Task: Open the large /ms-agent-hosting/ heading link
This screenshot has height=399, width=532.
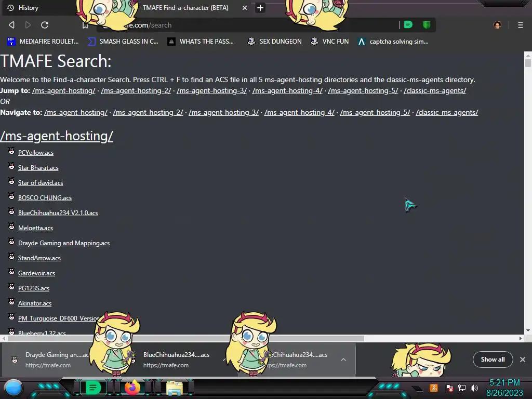Action: 57,136
